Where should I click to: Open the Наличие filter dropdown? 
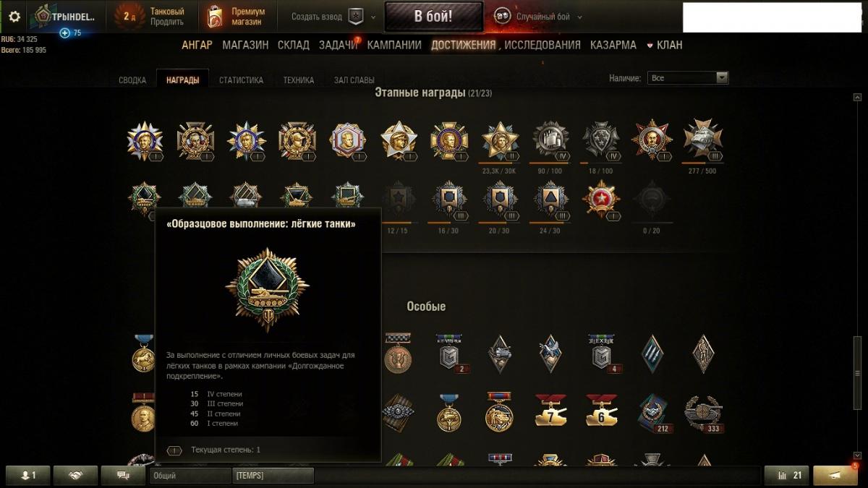point(688,77)
